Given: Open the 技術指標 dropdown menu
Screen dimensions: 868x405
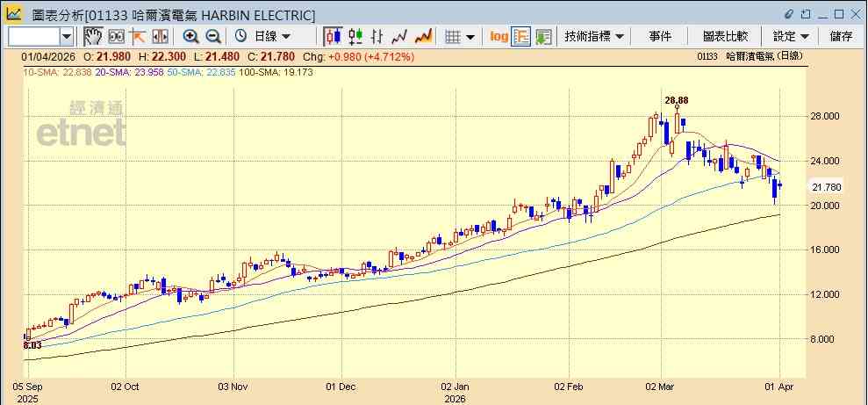Looking at the screenshot, I should 594,37.
